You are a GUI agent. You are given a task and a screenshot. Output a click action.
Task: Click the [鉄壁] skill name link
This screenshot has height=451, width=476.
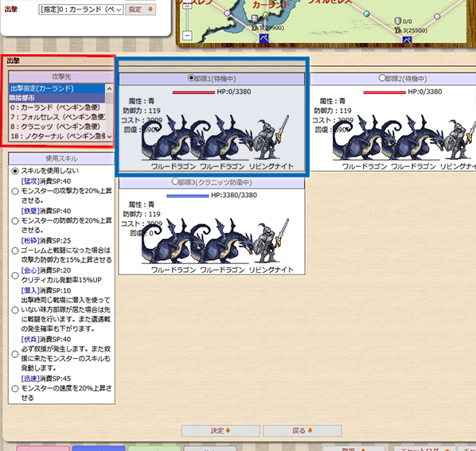tap(30, 211)
